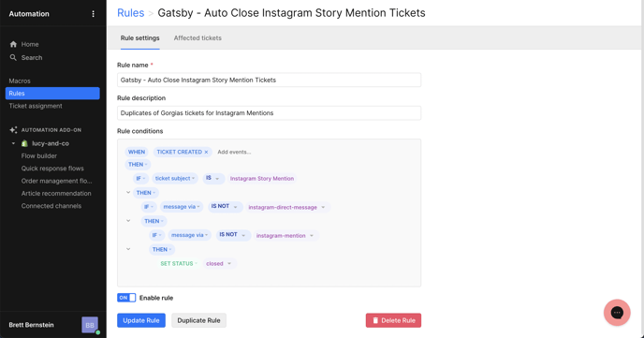Open the chat support bubble
The image size is (644, 338).
pos(617,313)
